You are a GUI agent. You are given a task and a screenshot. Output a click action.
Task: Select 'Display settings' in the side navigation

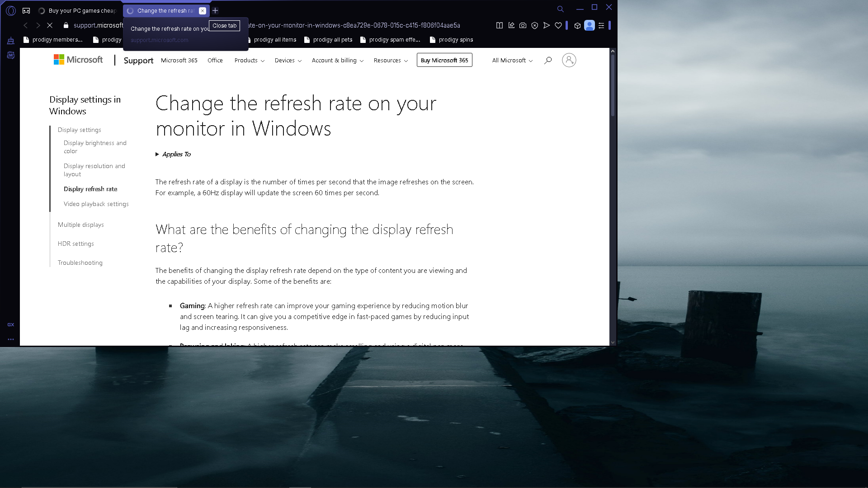(80, 130)
